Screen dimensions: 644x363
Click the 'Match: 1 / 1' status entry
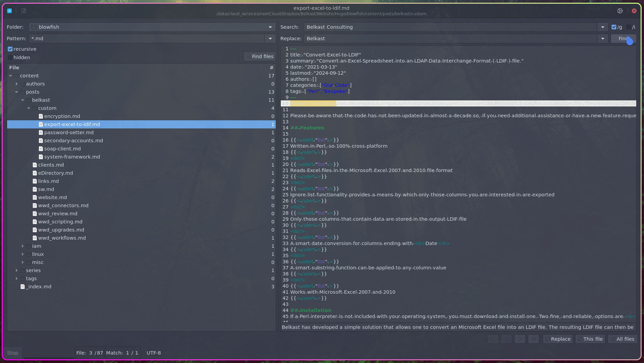(x=122, y=353)
